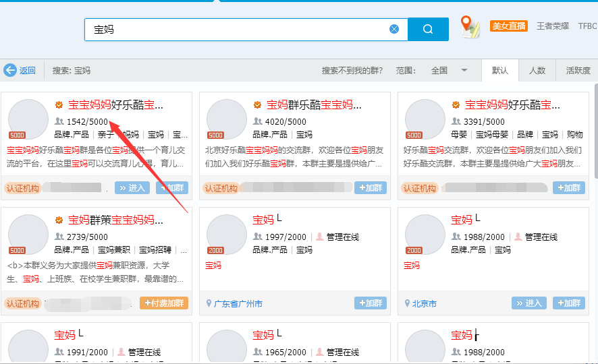Image resolution: width=598 pixels, height=364 pixels.
Task: Clear the search text with the X icon
Action: 394,29
